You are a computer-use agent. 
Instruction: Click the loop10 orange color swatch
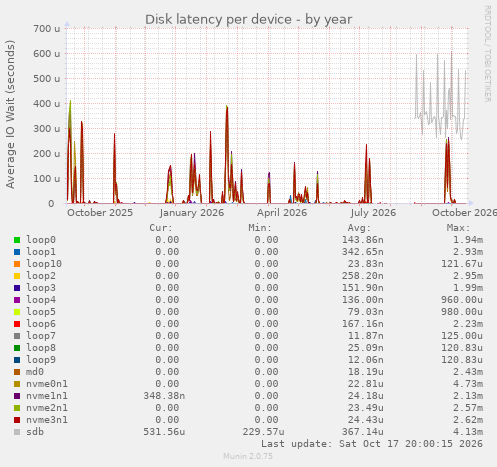[17, 264]
